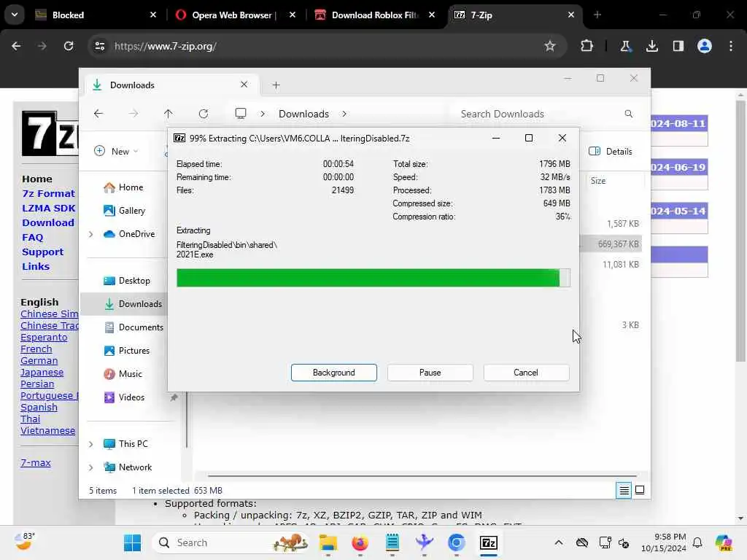Viewport: 747px width, 560px height.
Task: Click Background button in extraction dialog
Action: (x=333, y=373)
